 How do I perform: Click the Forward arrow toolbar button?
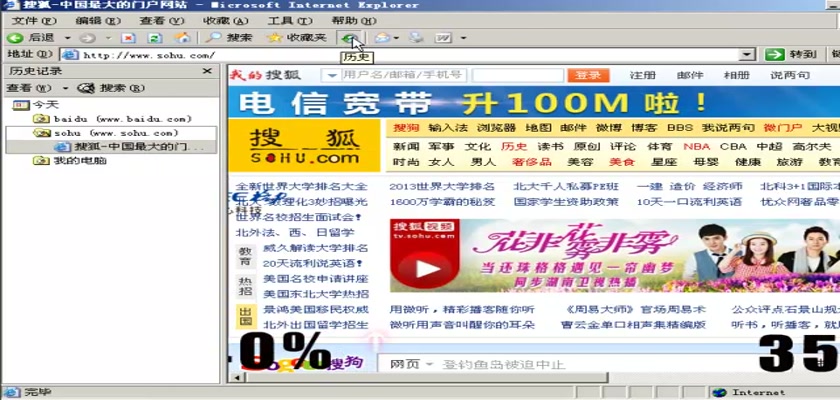tap(87, 38)
